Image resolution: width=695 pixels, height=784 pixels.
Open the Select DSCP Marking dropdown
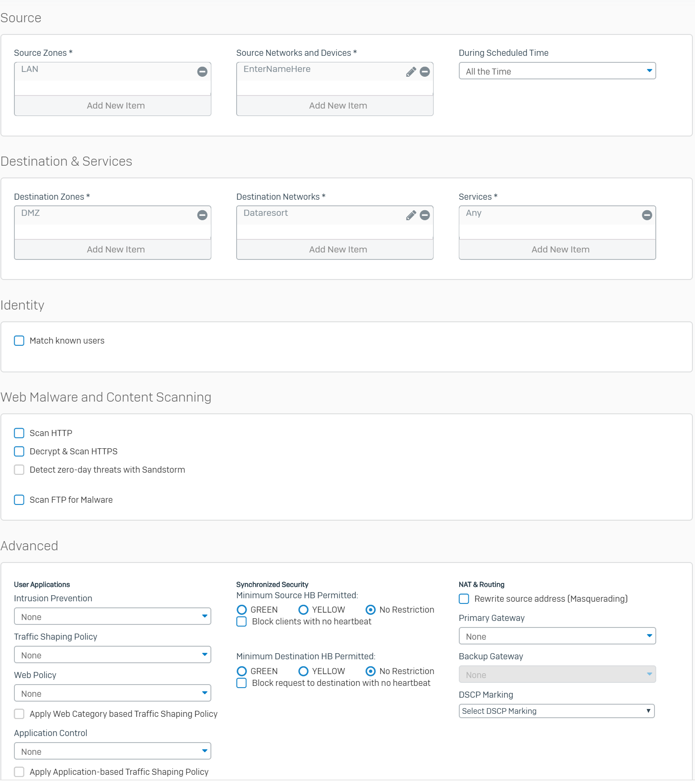[x=557, y=711]
